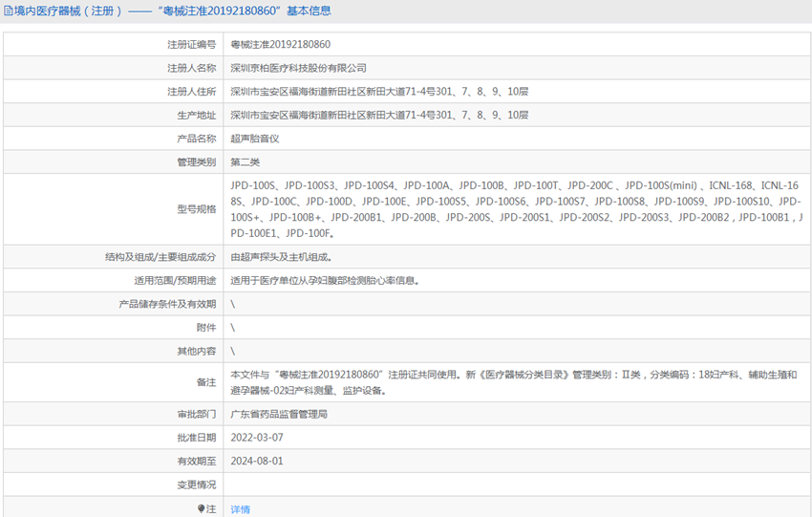Screen dimensions: 812x517
Task: Click the 型号规格 label
Action: (196, 209)
